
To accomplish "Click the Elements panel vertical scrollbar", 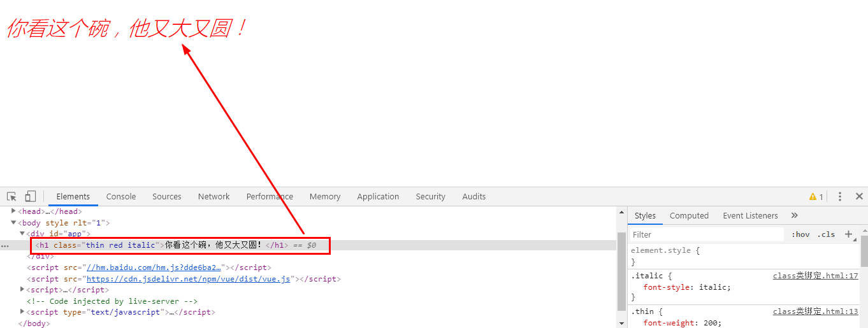I will (x=622, y=271).
